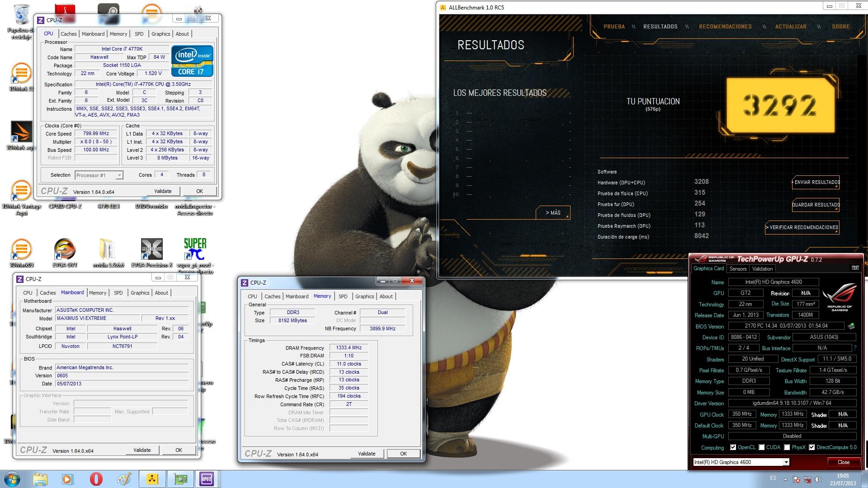Open the 3DMark03 desktop shortcut
This screenshot has height=488, width=868.
pyautogui.click(x=21, y=253)
